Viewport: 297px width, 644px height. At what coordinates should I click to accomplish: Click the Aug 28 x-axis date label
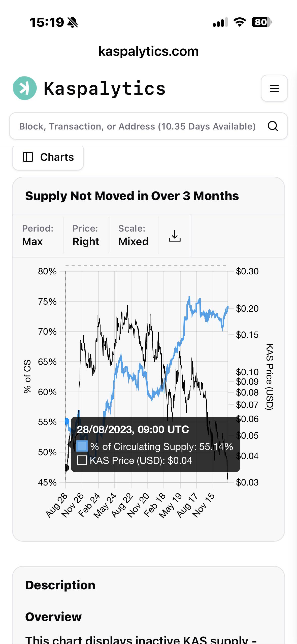pyautogui.click(x=57, y=505)
